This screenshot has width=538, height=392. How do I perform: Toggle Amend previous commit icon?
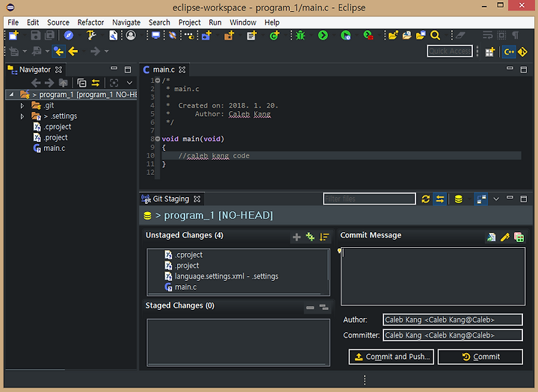click(491, 237)
